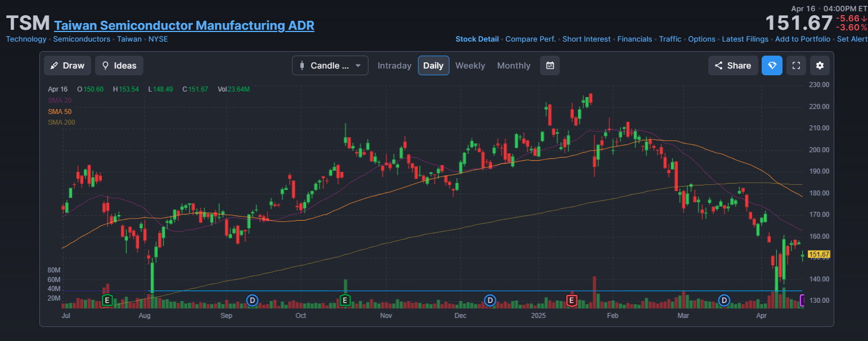
Task: Click Add to Portfolio
Action: 803,39
